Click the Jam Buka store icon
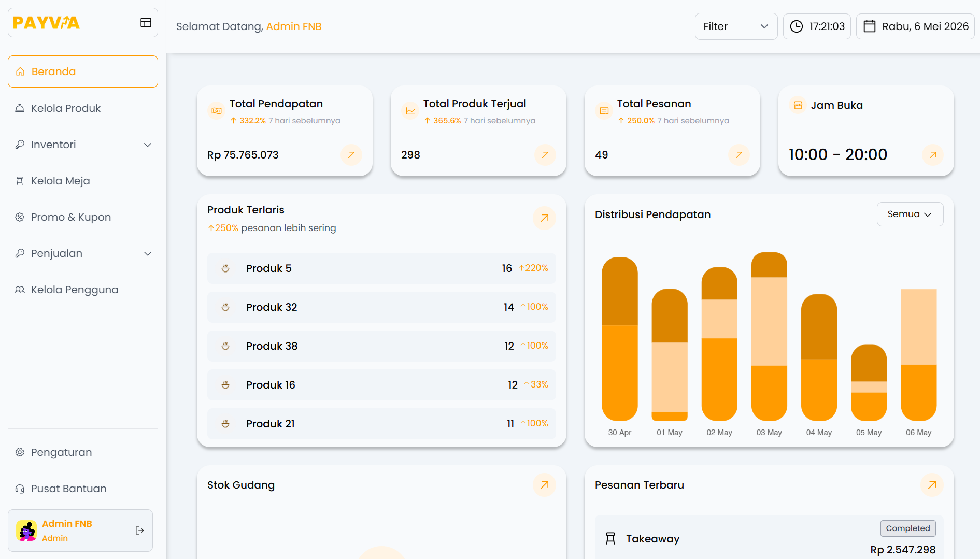Viewport: 980px width, 559px height. point(798,105)
